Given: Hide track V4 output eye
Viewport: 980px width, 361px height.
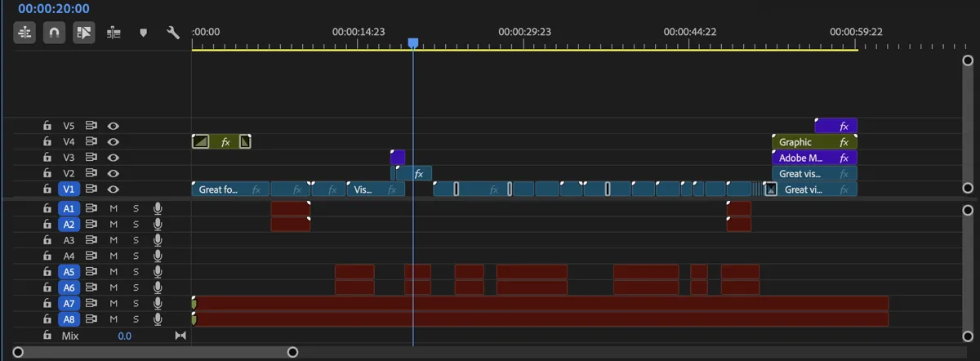Looking at the screenshot, I should (x=114, y=141).
